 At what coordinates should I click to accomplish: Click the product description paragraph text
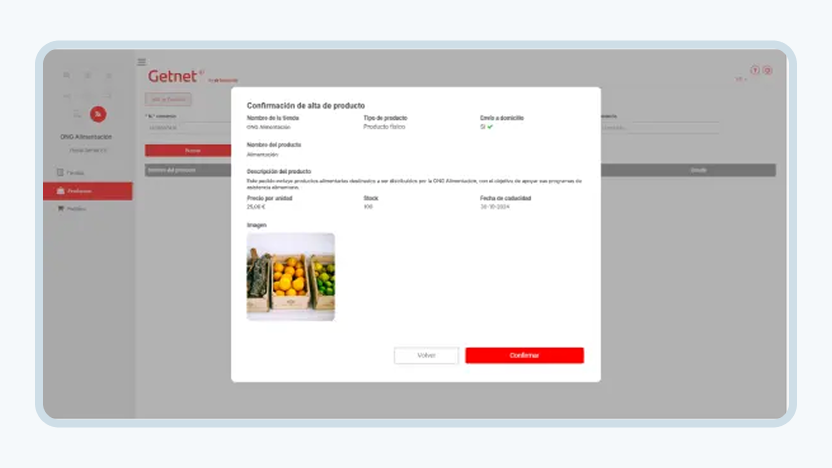tap(414, 184)
